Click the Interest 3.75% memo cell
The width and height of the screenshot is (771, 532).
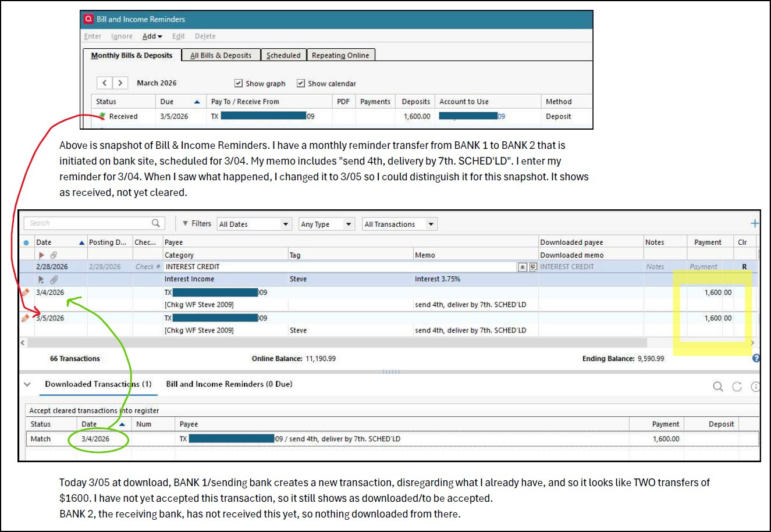click(x=475, y=279)
